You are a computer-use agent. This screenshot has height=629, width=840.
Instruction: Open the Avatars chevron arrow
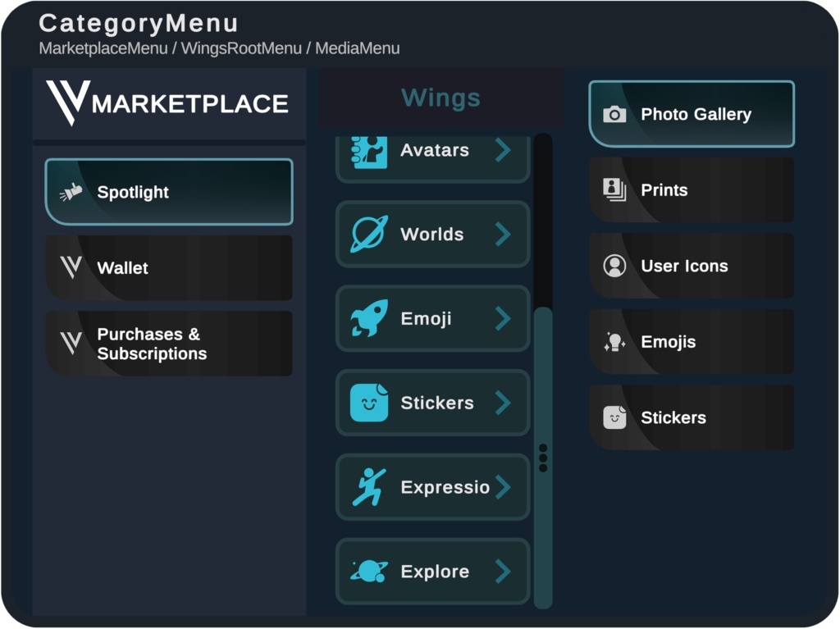pyautogui.click(x=504, y=150)
